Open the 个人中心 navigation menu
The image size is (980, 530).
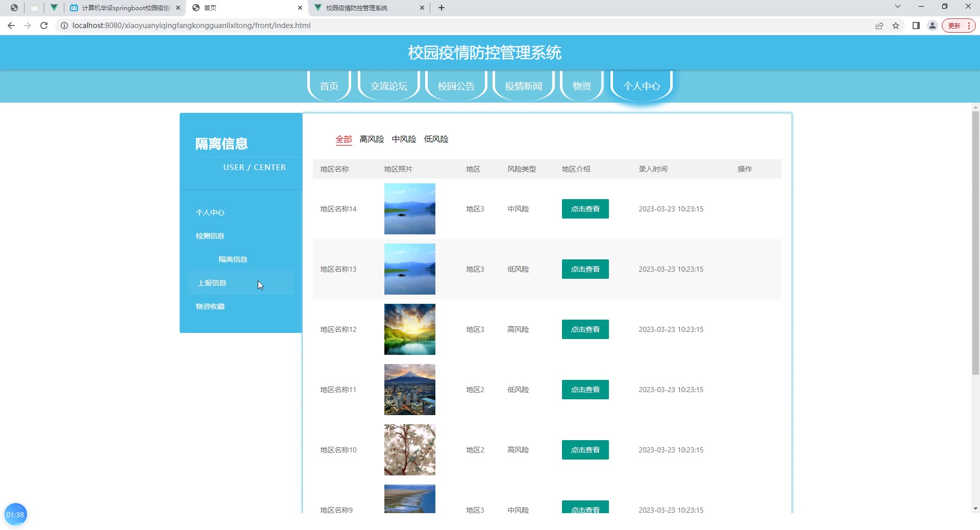point(642,86)
